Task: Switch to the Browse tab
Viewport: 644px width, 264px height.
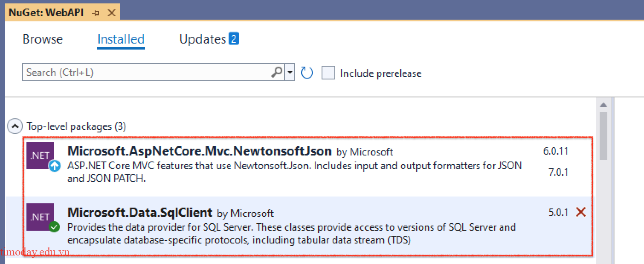Action: click(42, 39)
